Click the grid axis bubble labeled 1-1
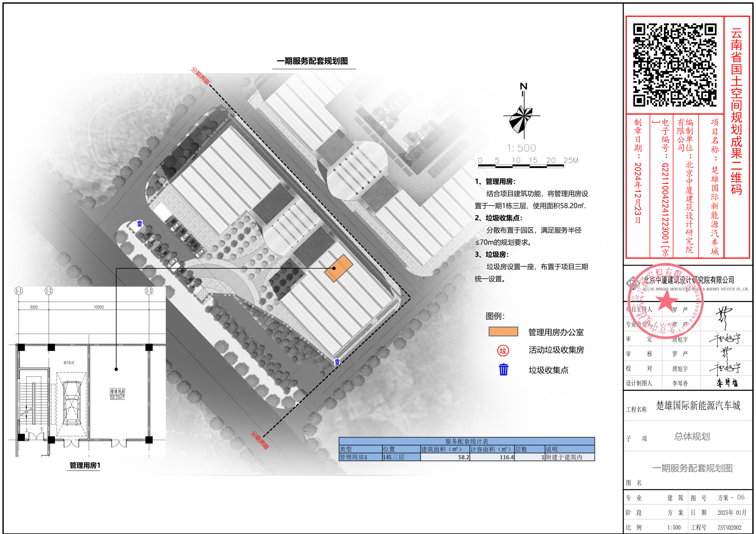Image resolution: width=756 pixels, height=534 pixels. [x=19, y=291]
